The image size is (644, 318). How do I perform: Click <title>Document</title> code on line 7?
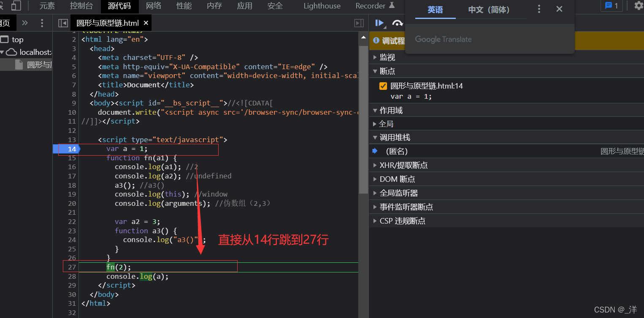pyautogui.click(x=146, y=85)
